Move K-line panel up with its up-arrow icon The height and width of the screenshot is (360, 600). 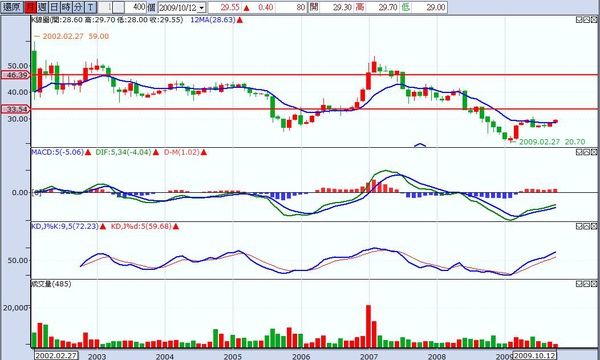pyautogui.click(x=586, y=20)
